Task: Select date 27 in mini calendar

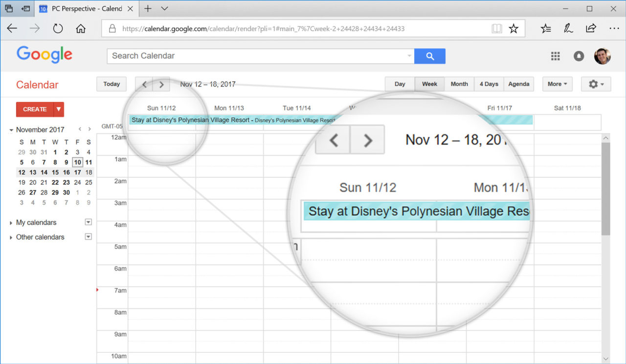Action: [33, 193]
